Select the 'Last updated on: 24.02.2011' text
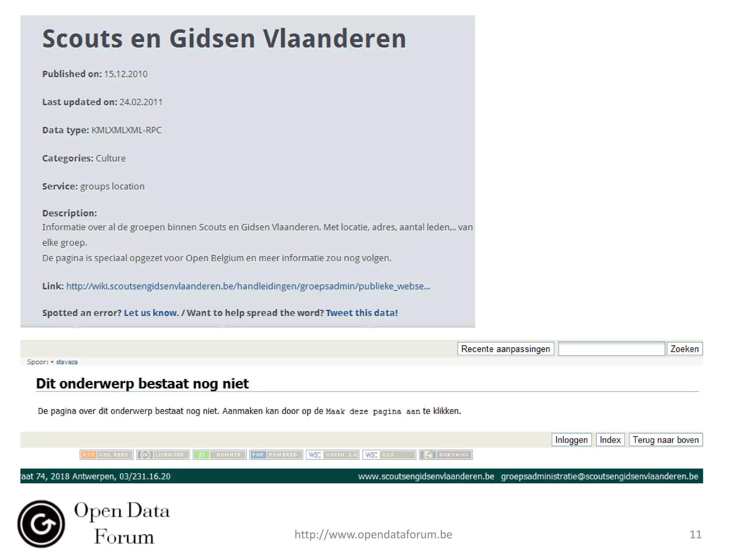Viewport: 747px width, 560px height. point(102,102)
